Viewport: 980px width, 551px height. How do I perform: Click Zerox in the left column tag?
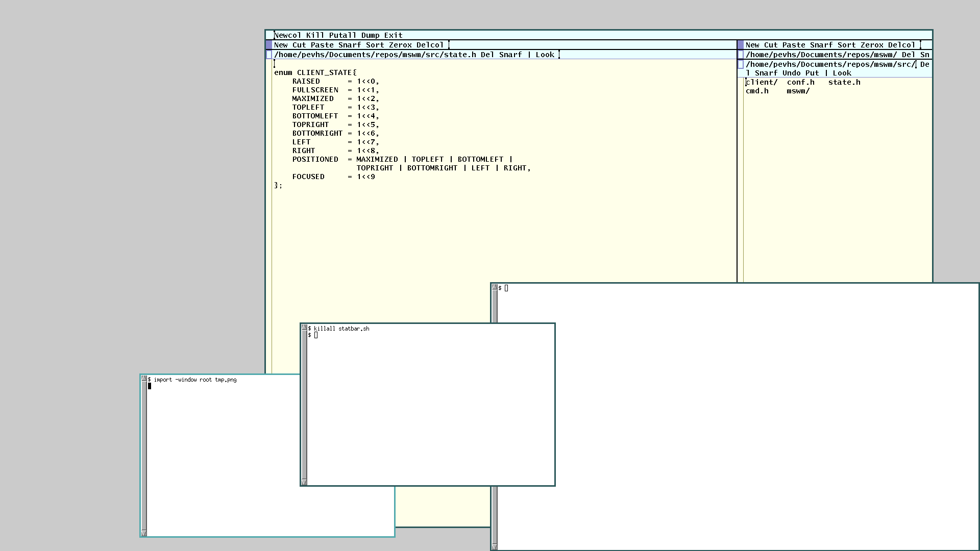(x=400, y=45)
